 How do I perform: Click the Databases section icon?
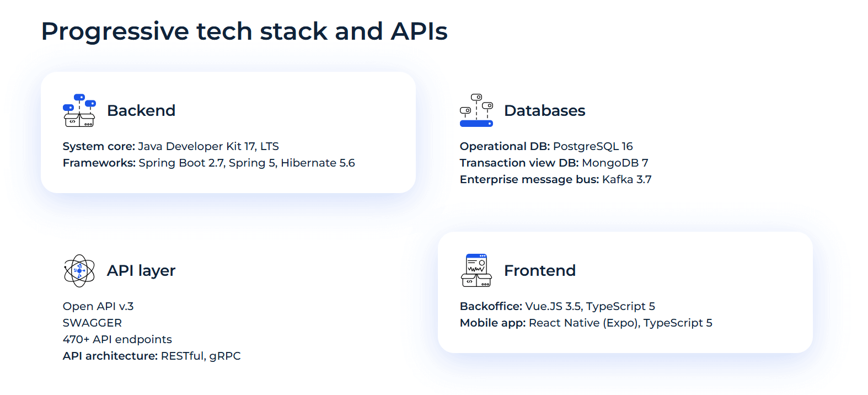coord(476,110)
